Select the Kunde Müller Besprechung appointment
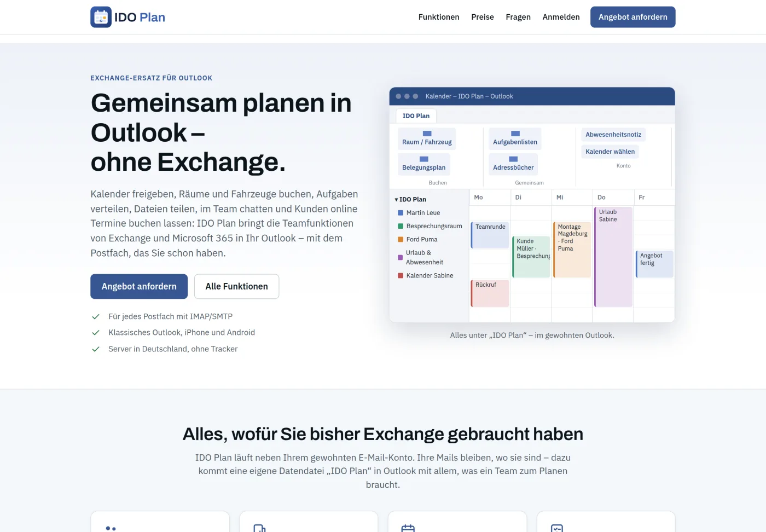 [x=531, y=257]
